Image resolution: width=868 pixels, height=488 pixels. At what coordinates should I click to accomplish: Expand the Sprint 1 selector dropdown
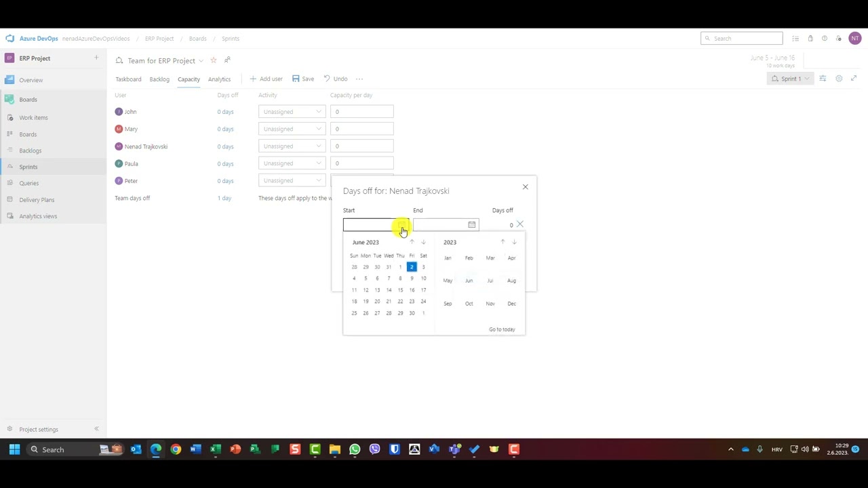(x=790, y=79)
